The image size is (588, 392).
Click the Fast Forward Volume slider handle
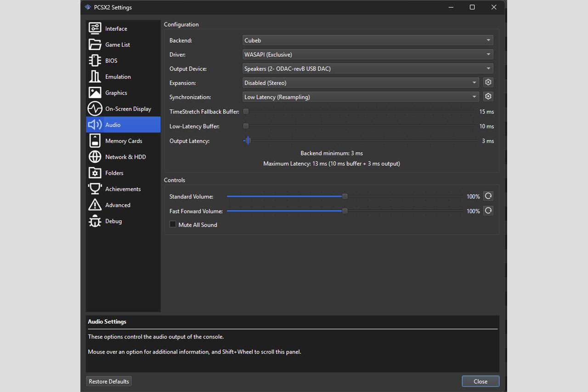(x=345, y=211)
